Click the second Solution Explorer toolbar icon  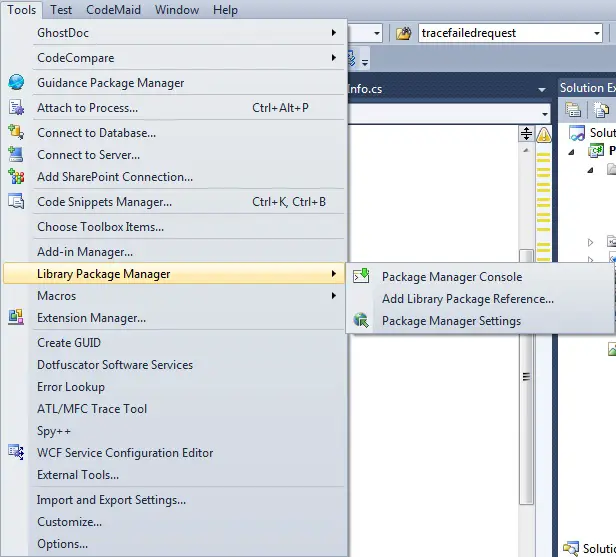pyautogui.click(x=601, y=110)
